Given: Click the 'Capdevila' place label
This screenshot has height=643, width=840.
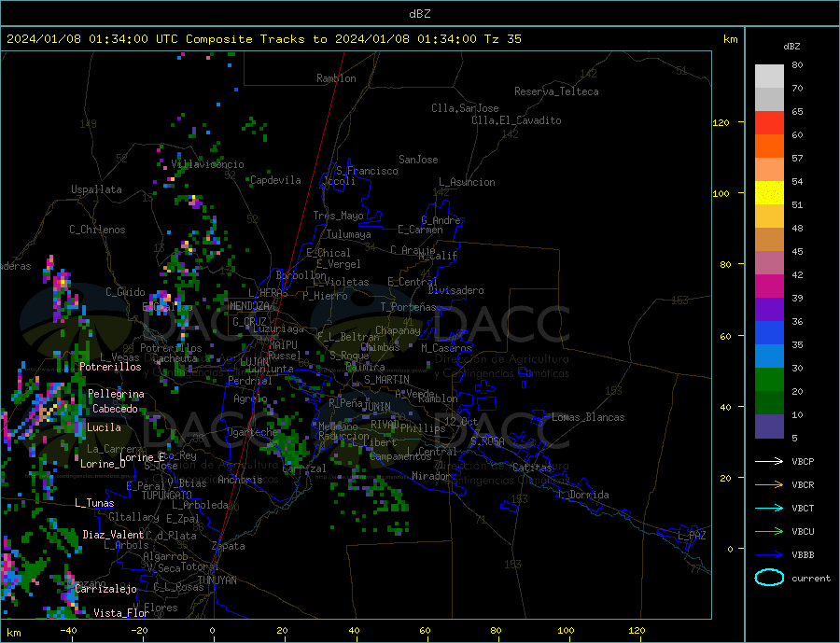Looking at the screenshot, I should (x=275, y=180).
